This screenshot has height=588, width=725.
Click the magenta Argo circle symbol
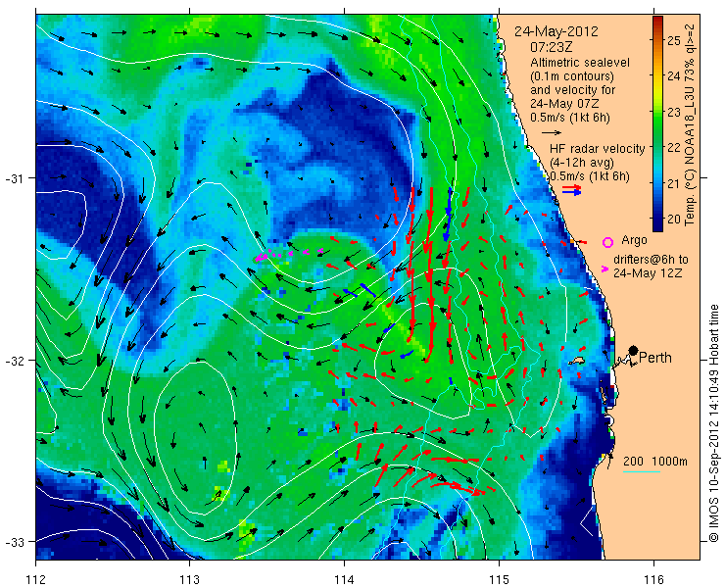607,242
